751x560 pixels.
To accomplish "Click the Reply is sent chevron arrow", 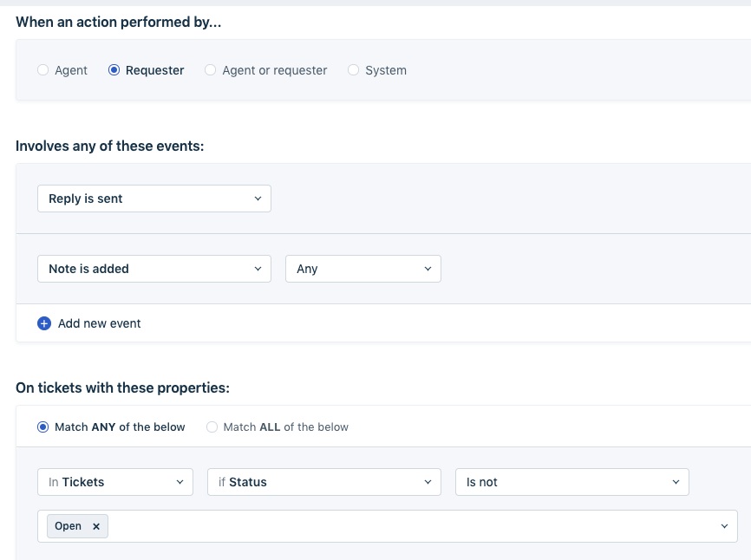I will 258,199.
